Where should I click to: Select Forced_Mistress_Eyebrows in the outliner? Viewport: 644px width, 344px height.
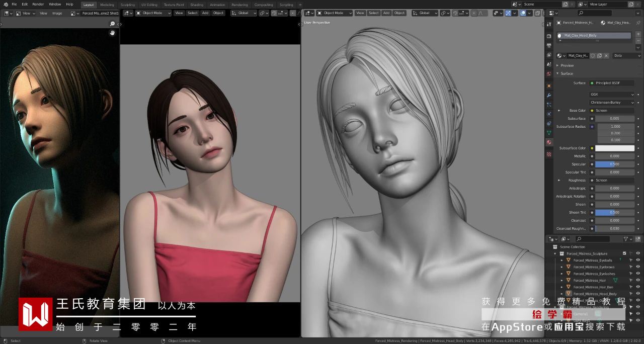(x=594, y=267)
